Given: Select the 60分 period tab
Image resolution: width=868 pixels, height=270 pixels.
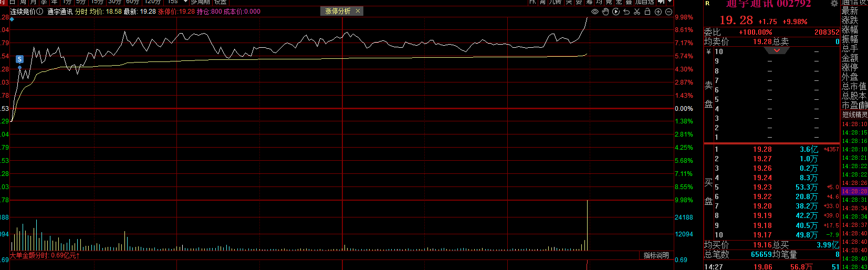Looking at the screenshot, I should click(132, 2).
